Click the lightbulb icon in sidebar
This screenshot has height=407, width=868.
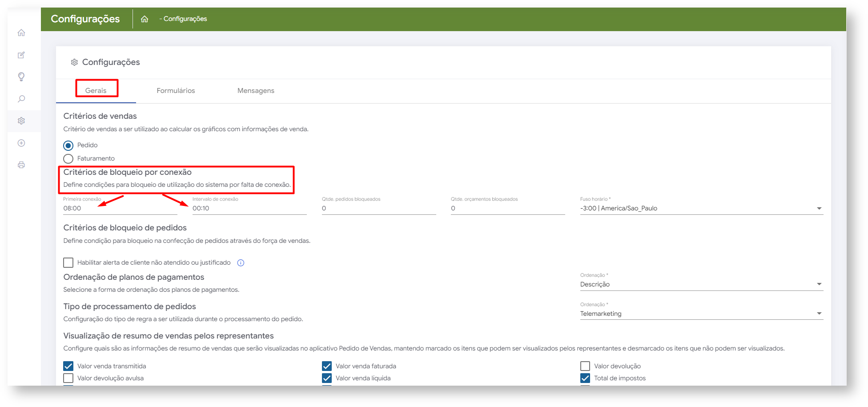point(21,77)
